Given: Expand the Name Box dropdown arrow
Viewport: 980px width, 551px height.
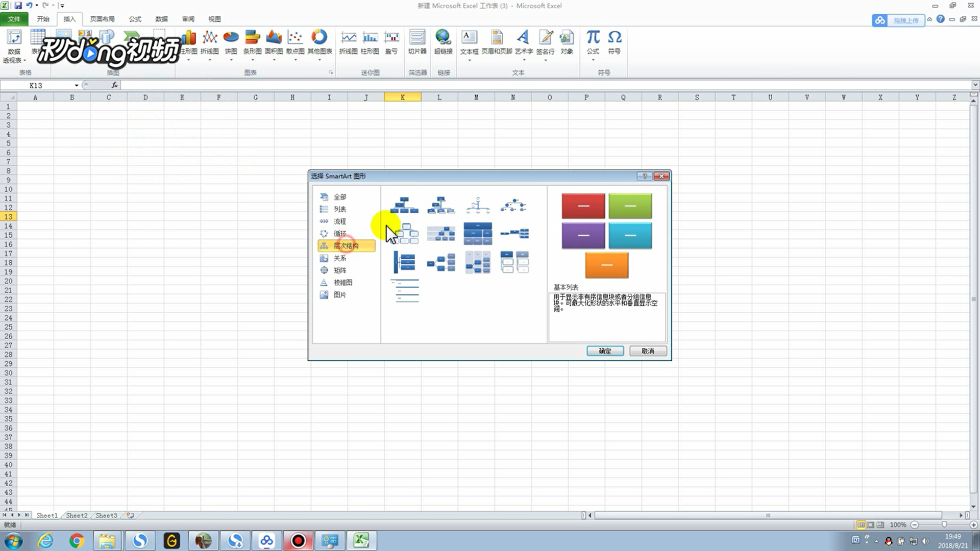Looking at the screenshot, I should click(77, 85).
